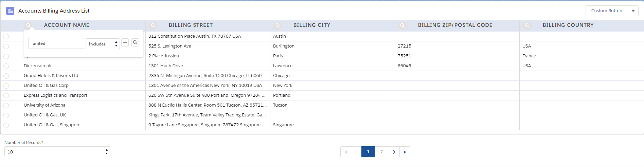The image size is (644, 167).
Task: Select current page 1 button
Action: click(x=368, y=152)
